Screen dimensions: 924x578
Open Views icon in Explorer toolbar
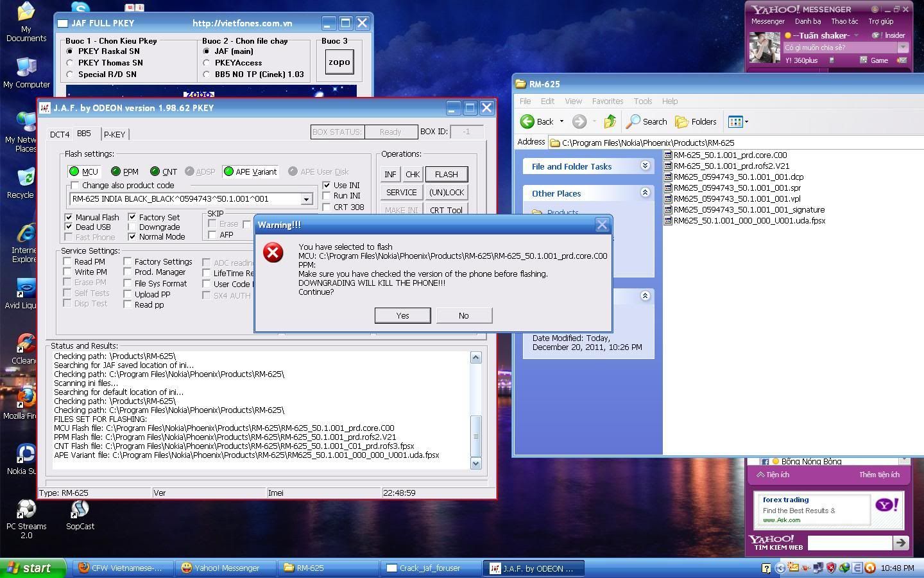tap(735, 121)
